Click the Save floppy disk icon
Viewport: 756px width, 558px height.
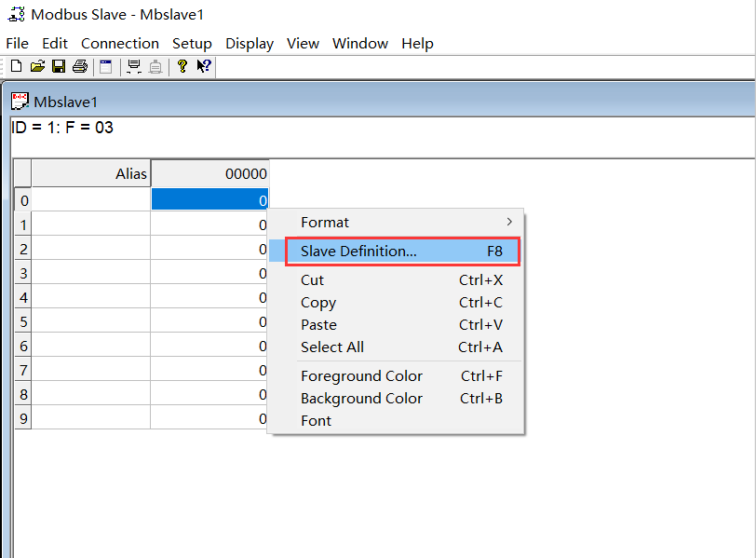[x=58, y=66]
